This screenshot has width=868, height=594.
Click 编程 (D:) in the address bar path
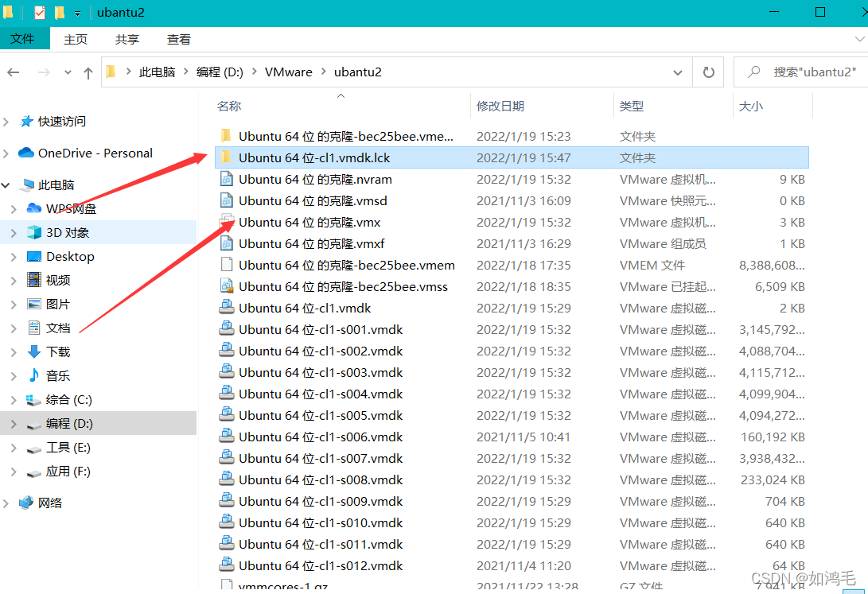tap(220, 72)
